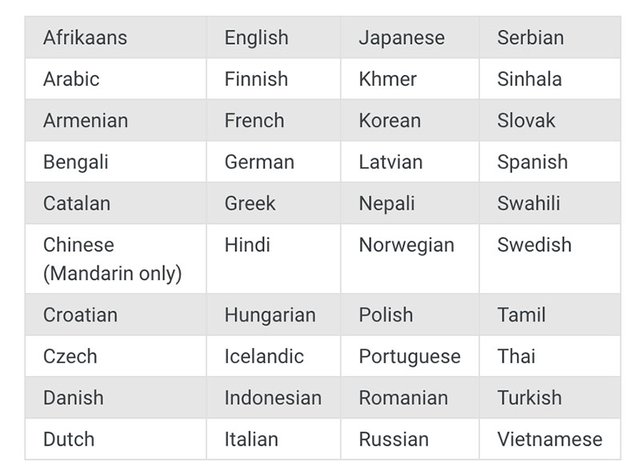Click the Hindi language entry
640x476 pixels.
(x=247, y=245)
